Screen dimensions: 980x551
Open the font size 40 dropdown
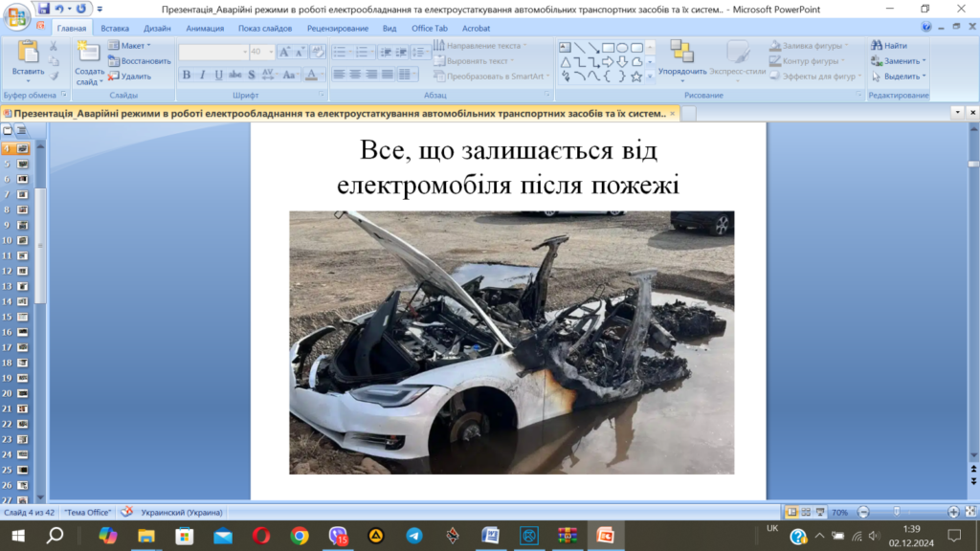(x=271, y=53)
